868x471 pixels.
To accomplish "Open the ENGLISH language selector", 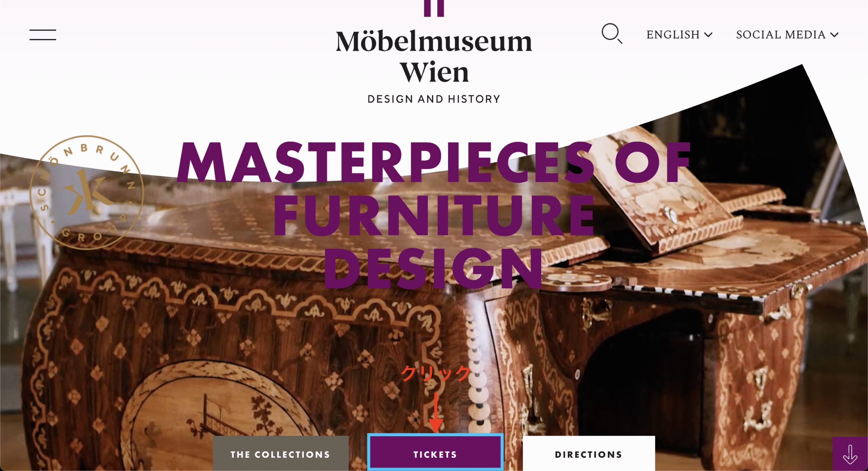I will 679,35.
